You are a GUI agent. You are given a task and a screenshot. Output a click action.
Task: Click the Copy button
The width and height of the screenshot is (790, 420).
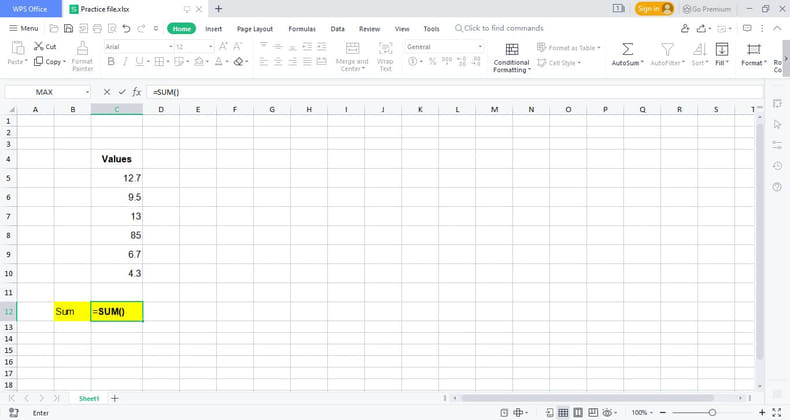click(50, 61)
